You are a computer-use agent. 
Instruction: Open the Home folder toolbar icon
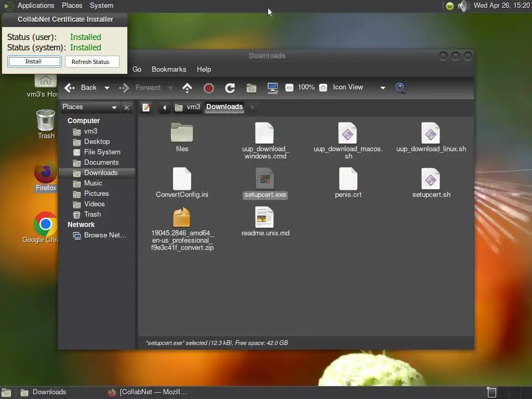pyautogui.click(x=251, y=88)
